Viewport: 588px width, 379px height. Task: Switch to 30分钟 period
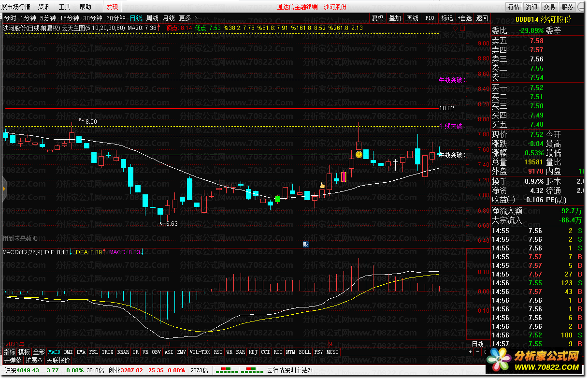point(93,18)
